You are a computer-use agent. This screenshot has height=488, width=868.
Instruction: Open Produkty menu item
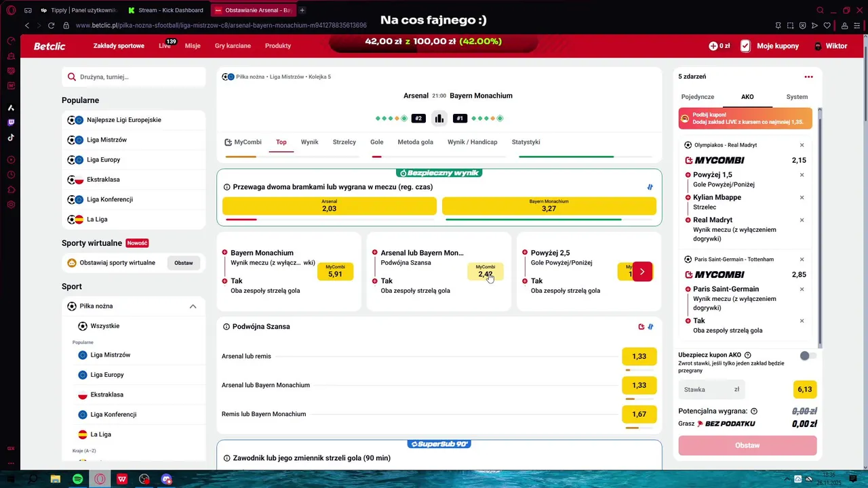(x=278, y=46)
